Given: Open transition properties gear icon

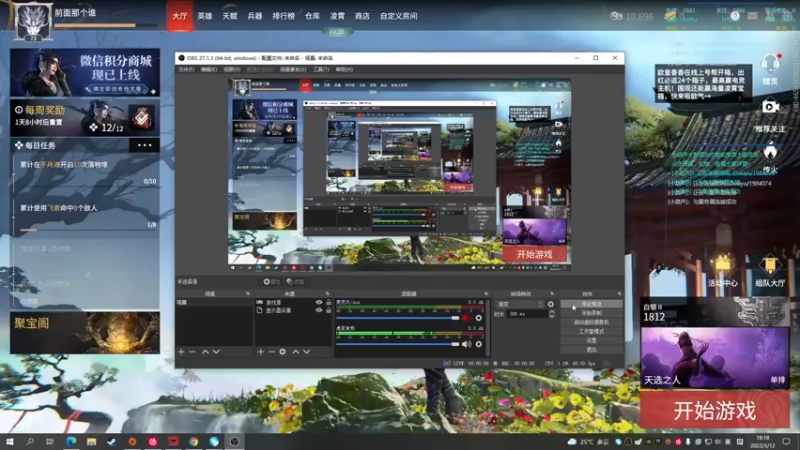Looking at the screenshot, I should point(551,304).
